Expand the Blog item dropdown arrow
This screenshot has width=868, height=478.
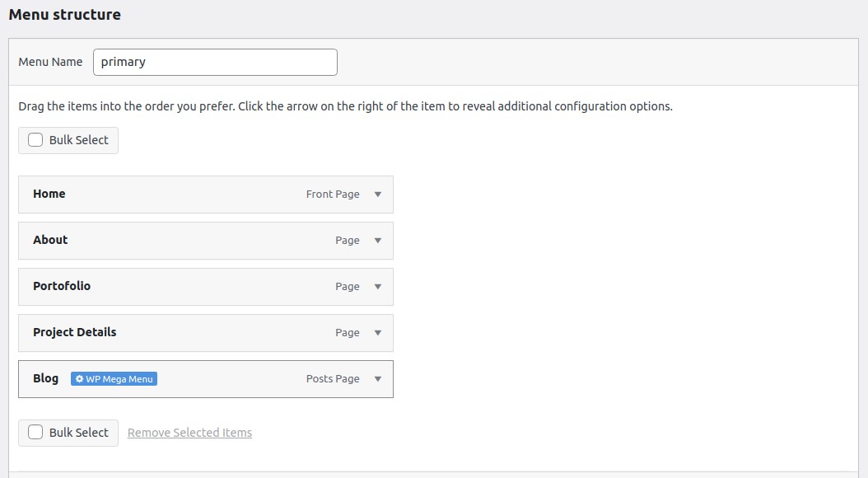click(378, 379)
